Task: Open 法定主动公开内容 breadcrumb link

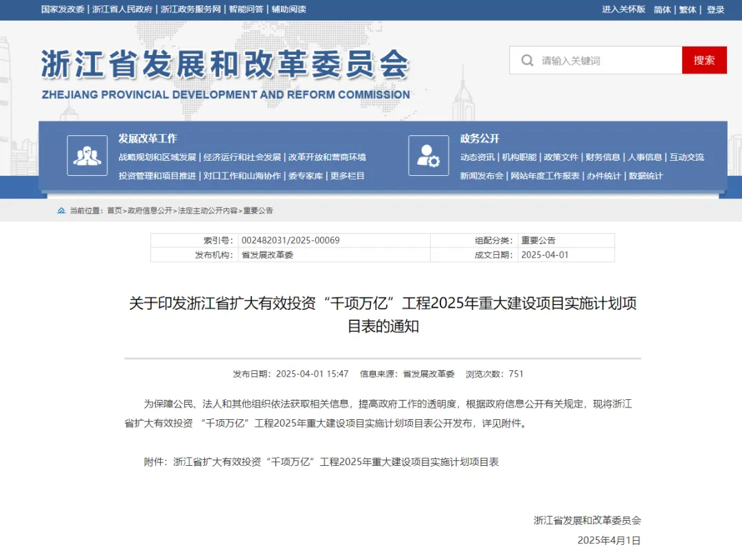Action: click(x=207, y=211)
